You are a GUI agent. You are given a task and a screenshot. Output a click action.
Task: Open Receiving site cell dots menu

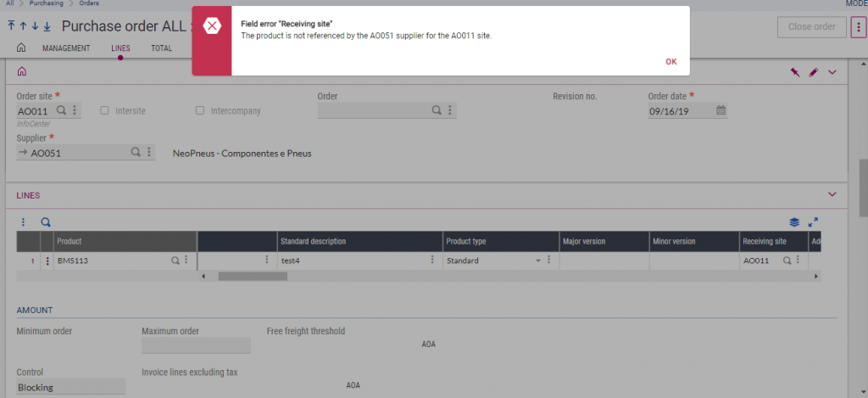[798, 260]
